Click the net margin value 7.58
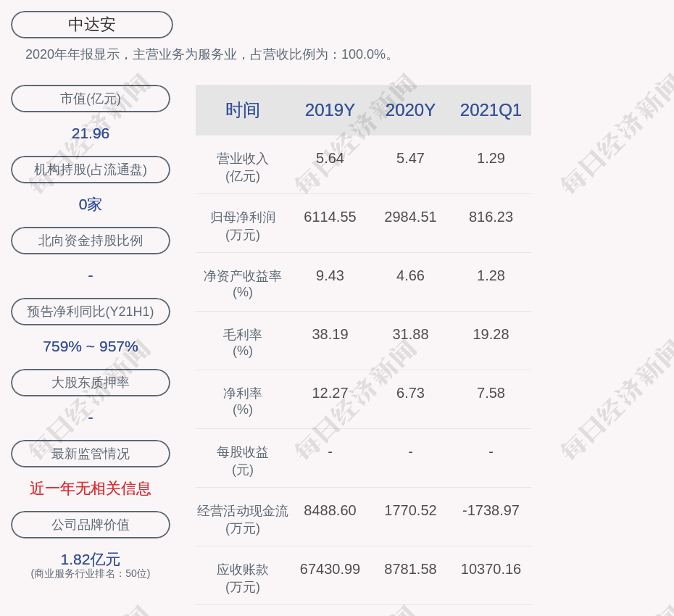Screen dimensions: 674x616 (491, 393)
